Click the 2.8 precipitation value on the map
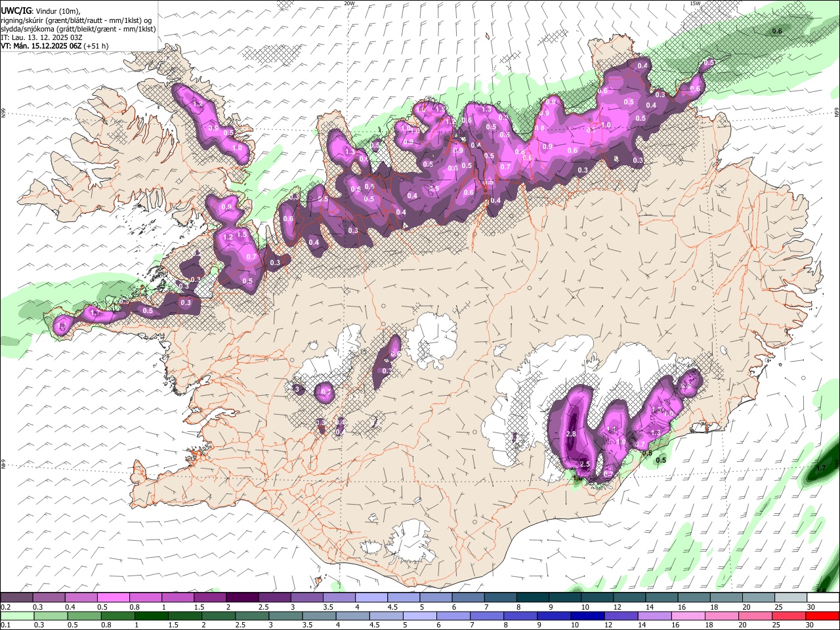Viewport: 840px width, 630px height. coord(571,434)
